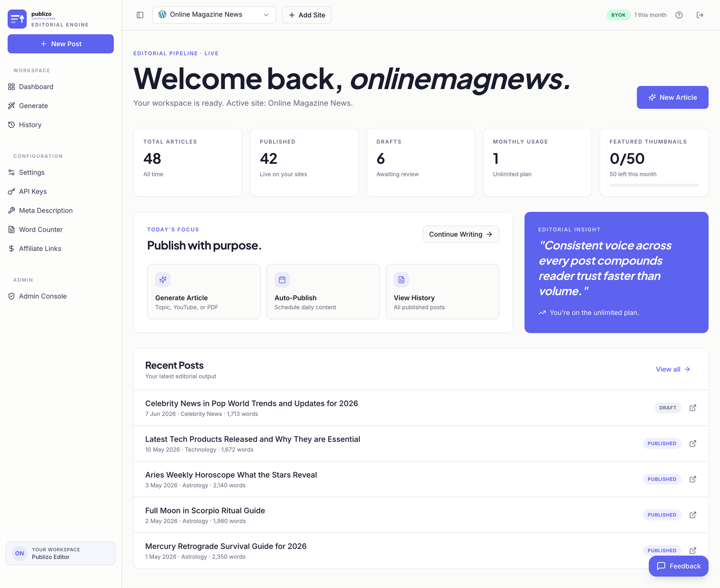Open post Mercury Retrograde Survival Guide
Image resolution: width=720 pixels, height=588 pixels.
[226, 546]
